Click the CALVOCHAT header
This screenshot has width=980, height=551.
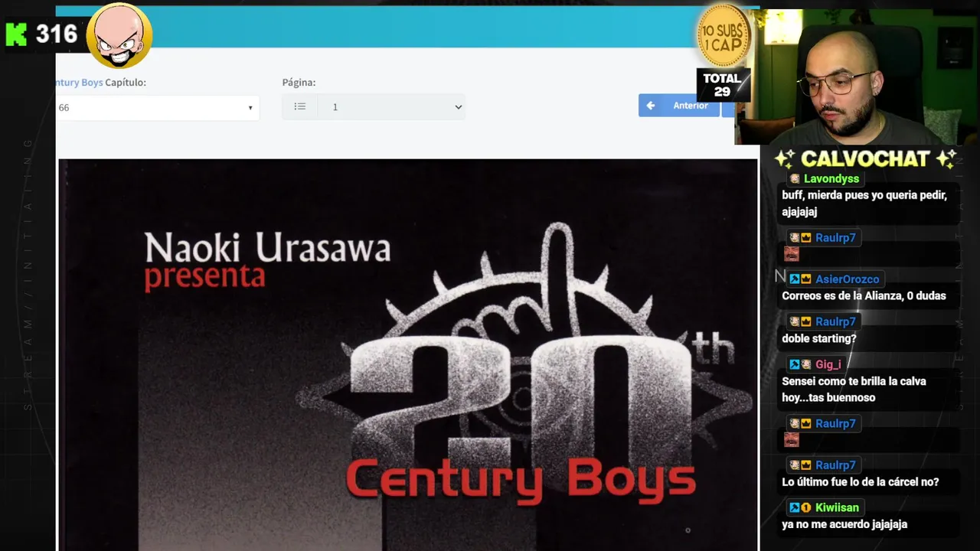pyautogui.click(x=865, y=158)
